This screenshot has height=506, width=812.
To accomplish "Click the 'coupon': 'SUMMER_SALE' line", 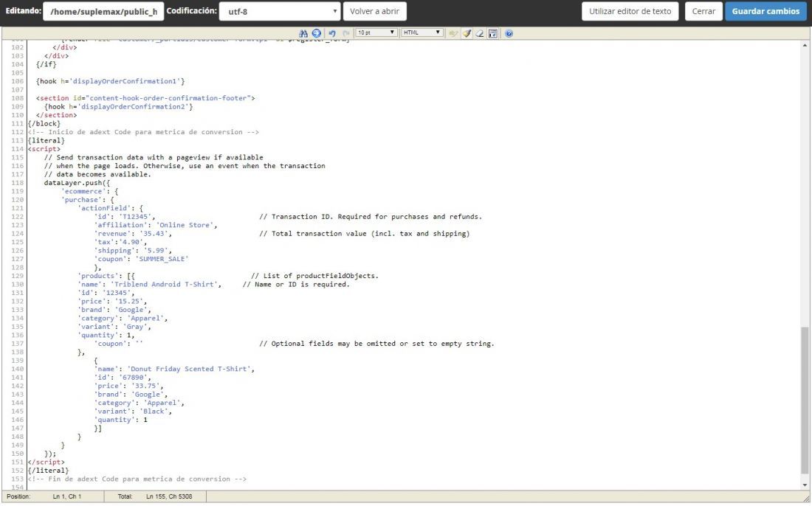I will (x=142, y=259).
